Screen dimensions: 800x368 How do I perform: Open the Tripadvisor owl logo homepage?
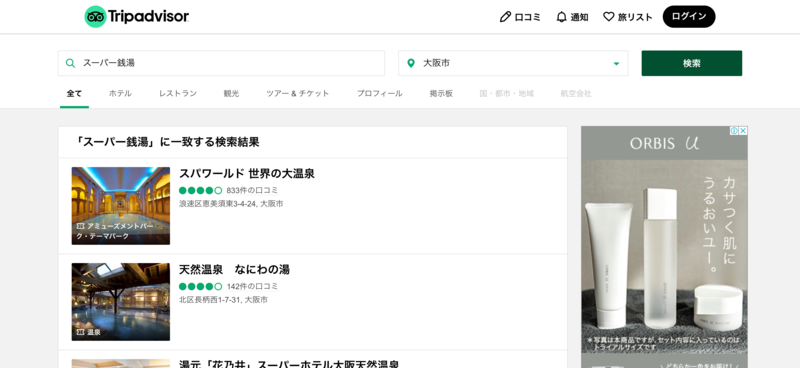(136, 17)
